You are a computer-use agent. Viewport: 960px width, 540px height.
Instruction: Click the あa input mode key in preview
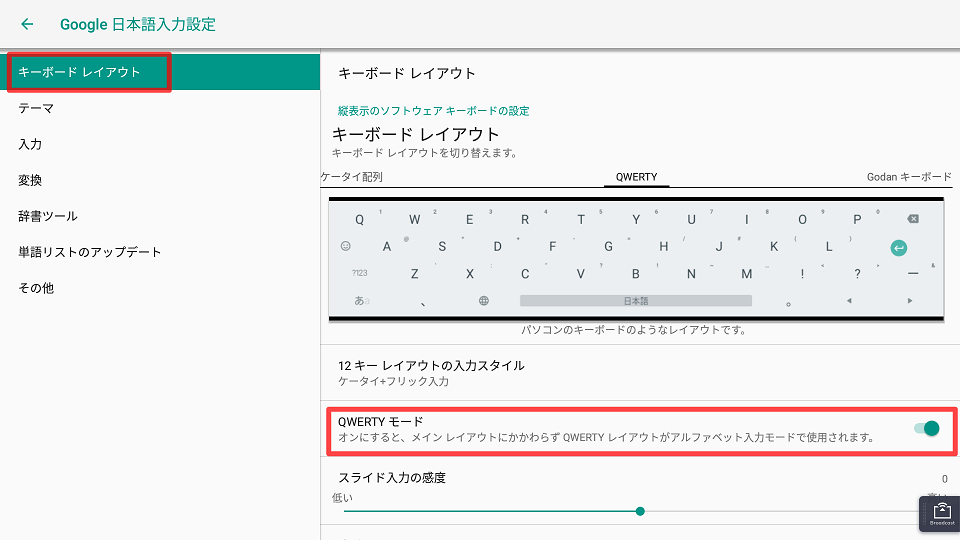[x=361, y=301]
